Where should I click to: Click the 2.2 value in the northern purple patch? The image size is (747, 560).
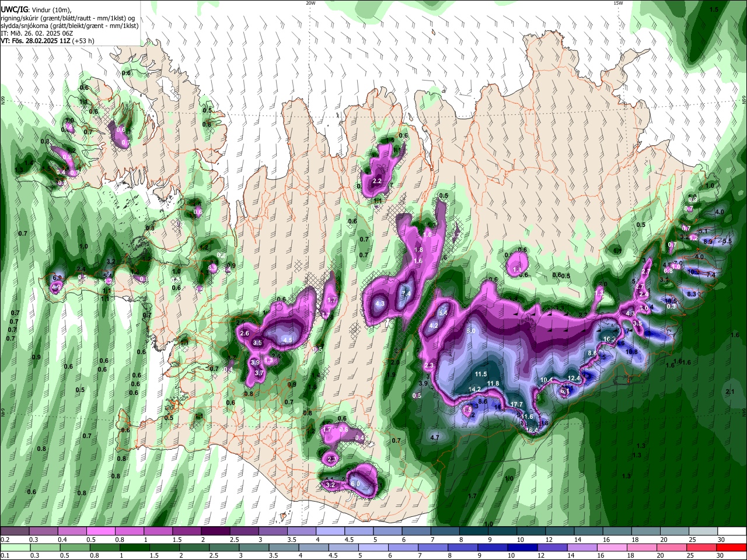[x=377, y=181]
